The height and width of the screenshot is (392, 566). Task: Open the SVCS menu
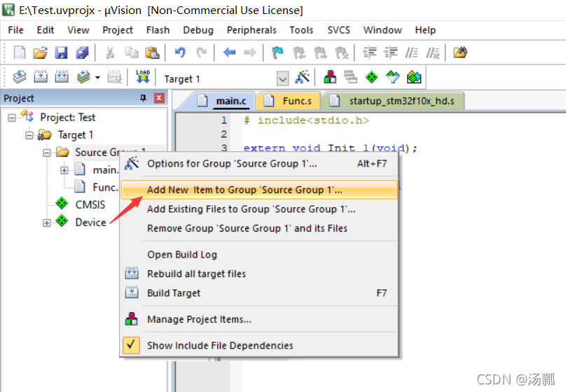click(338, 30)
